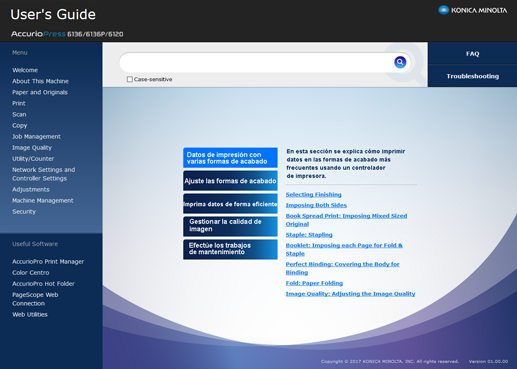Open Booklet: Imposing each Page link
The width and height of the screenshot is (517, 369).
pos(344,249)
